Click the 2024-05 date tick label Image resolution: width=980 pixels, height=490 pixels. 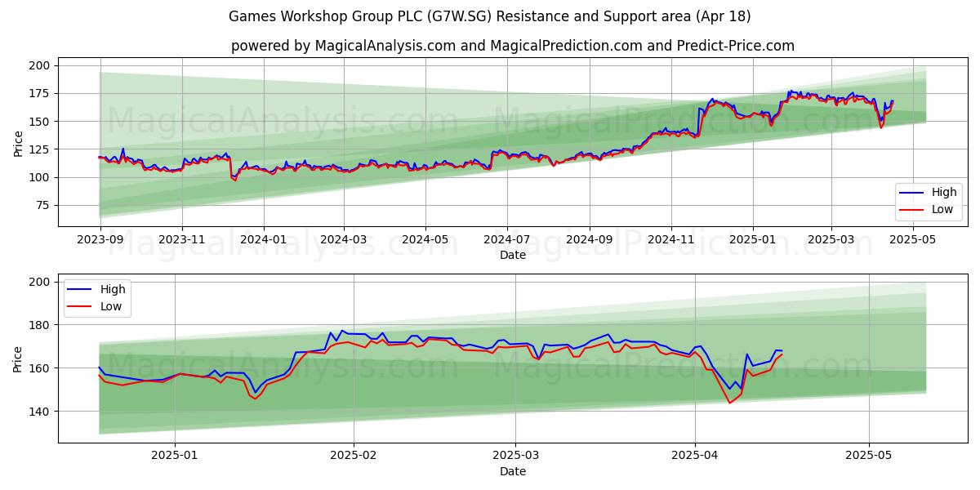(x=425, y=239)
